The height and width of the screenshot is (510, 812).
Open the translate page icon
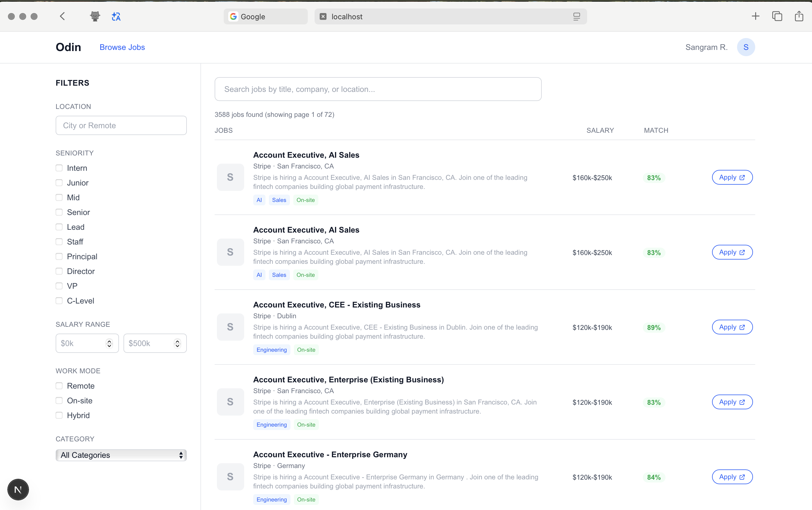click(116, 16)
